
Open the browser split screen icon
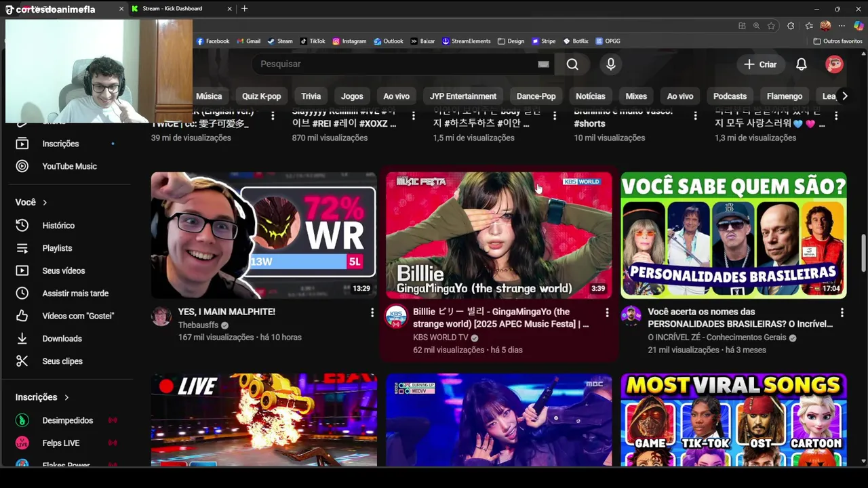[x=742, y=26]
